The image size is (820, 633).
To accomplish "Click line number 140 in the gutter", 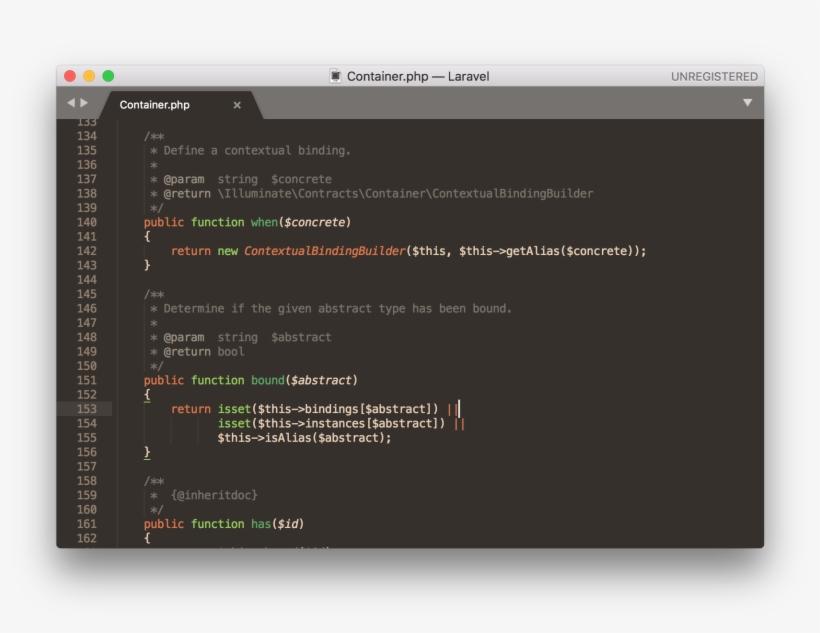I will [x=89, y=222].
